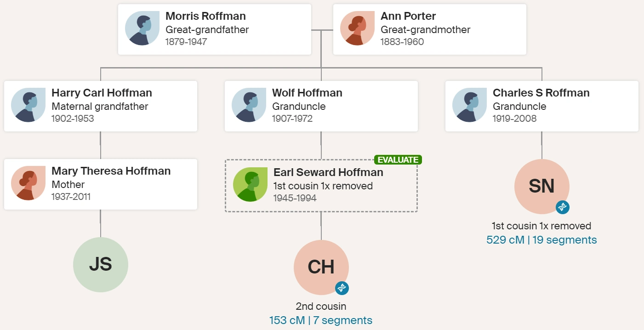Open the Morris Roffman name card

215,29
